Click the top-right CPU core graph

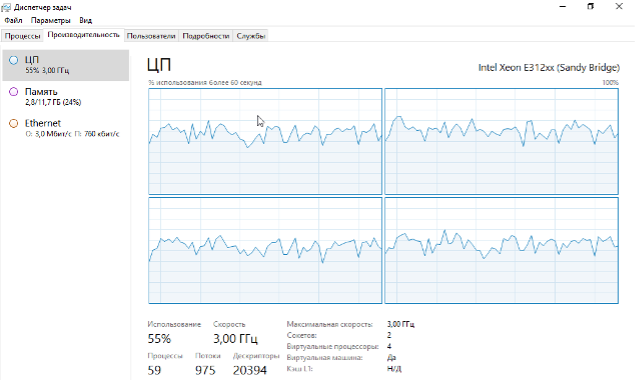coord(502,142)
